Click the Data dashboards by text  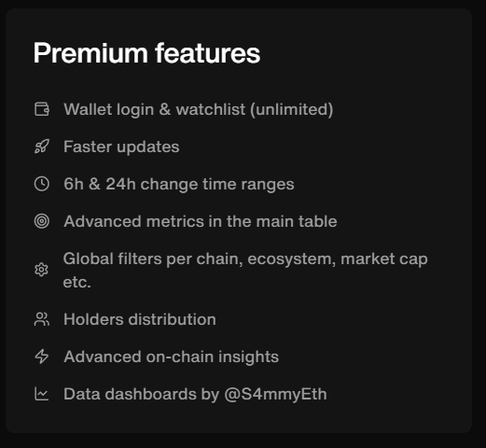coord(141,395)
